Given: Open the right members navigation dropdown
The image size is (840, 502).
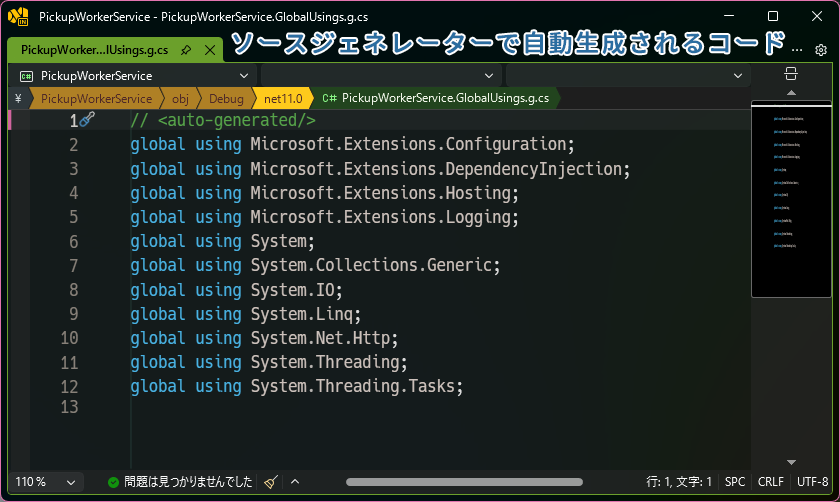Looking at the screenshot, I should [x=627, y=76].
